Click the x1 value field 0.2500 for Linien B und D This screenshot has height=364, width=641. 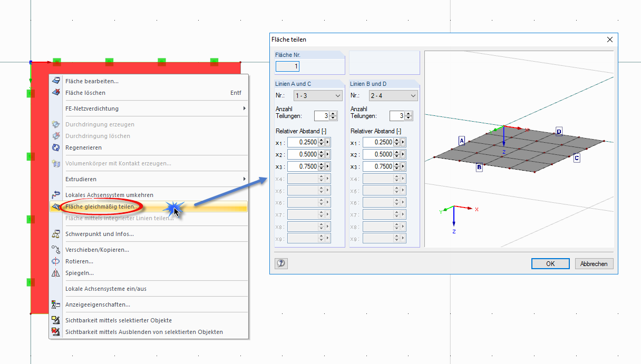click(378, 142)
